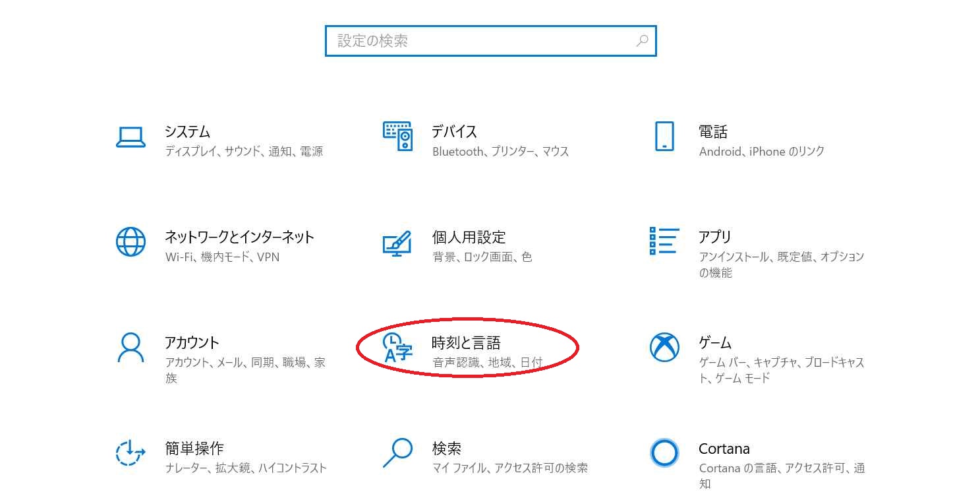Open the システム settings title

[x=187, y=131]
